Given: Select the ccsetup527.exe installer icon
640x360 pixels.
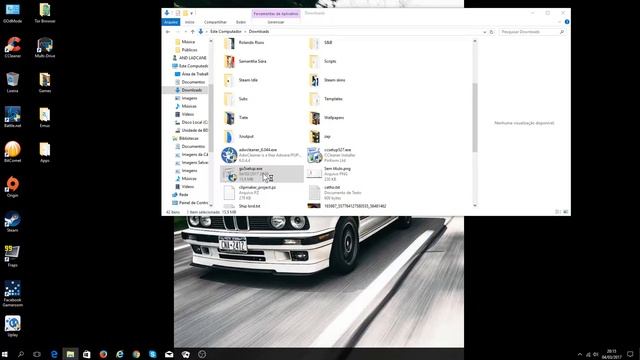Looking at the screenshot, I should click(314, 155).
